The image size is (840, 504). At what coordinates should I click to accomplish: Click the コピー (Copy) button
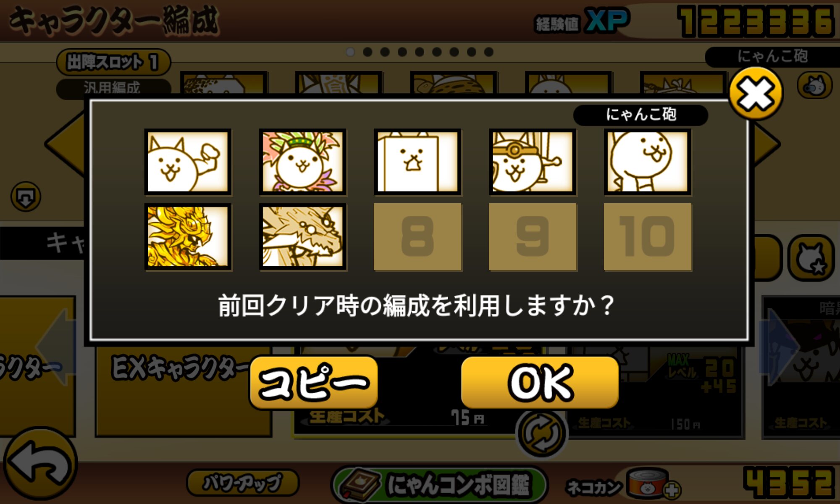click(x=314, y=383)
